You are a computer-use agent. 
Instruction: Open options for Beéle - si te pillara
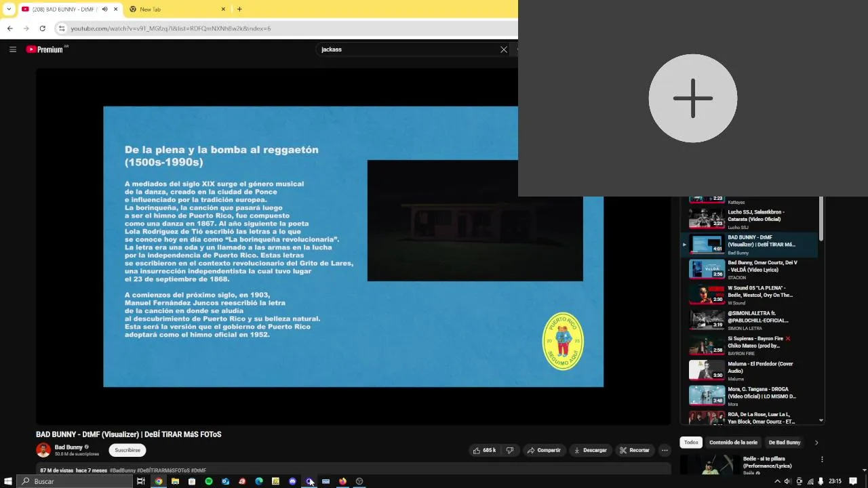tap(822, 459)
